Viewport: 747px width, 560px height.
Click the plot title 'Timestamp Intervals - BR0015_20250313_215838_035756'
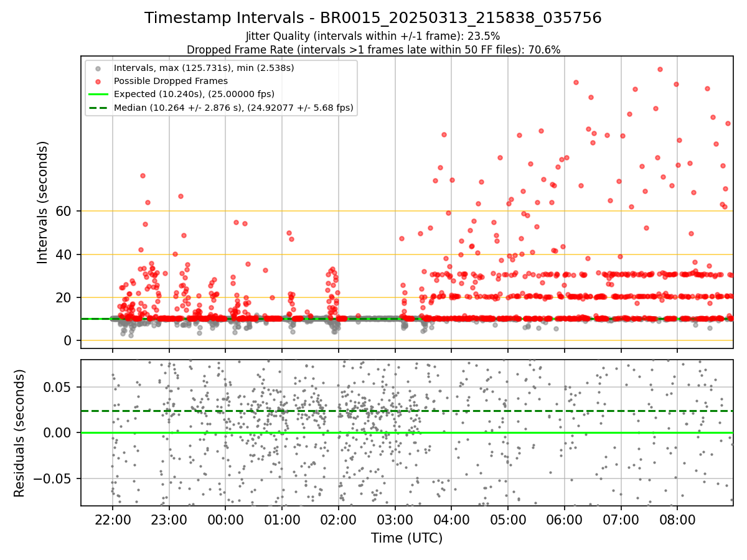point(373,18)
